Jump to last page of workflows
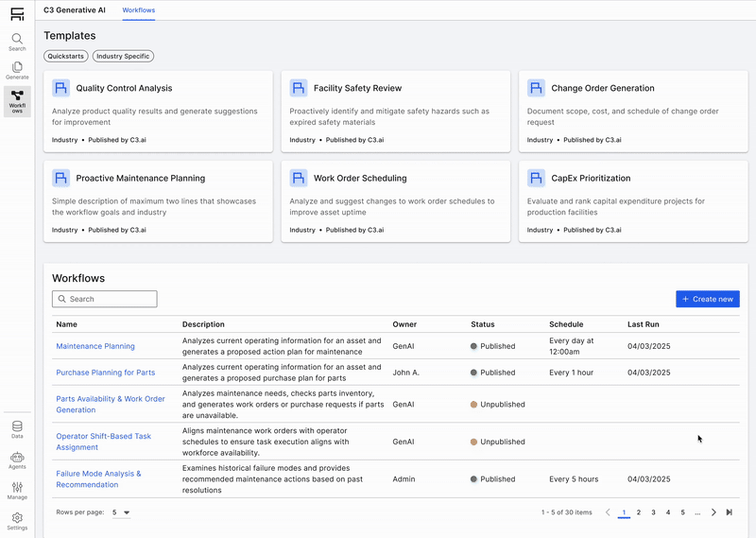 point(729,512)
